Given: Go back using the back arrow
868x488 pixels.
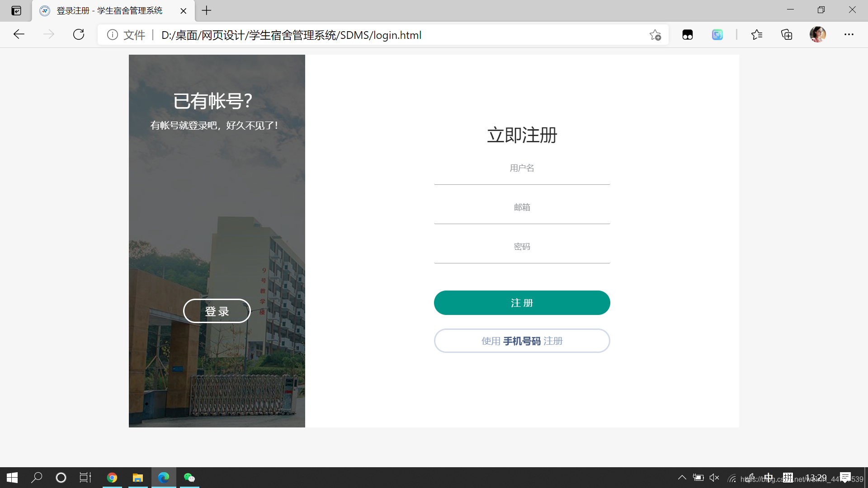Looking at the screenshot, I should pos(19,35).
